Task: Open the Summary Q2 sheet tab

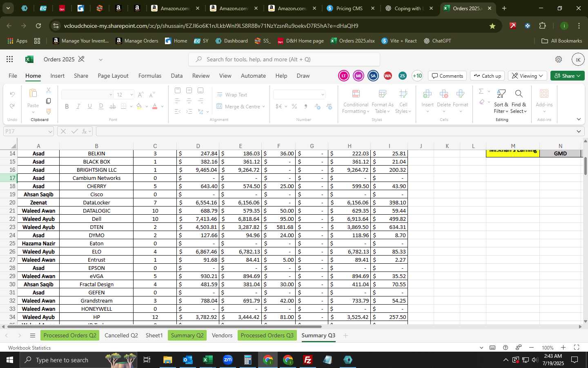Action: coord(187,335)
